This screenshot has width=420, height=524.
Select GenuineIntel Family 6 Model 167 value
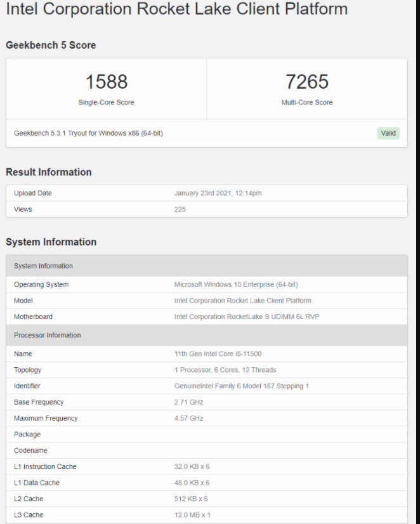[x=242, y=386]
